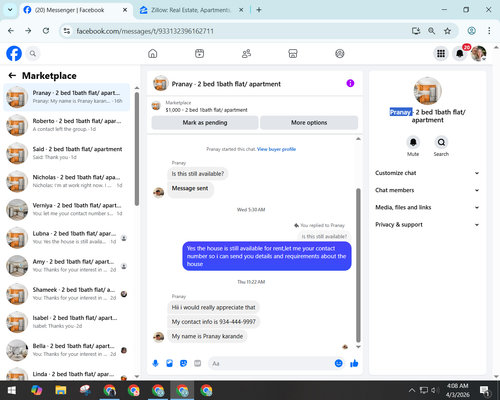500x400 pixels.
Task: Expand Media, files and links section
Action: (427, 207)
